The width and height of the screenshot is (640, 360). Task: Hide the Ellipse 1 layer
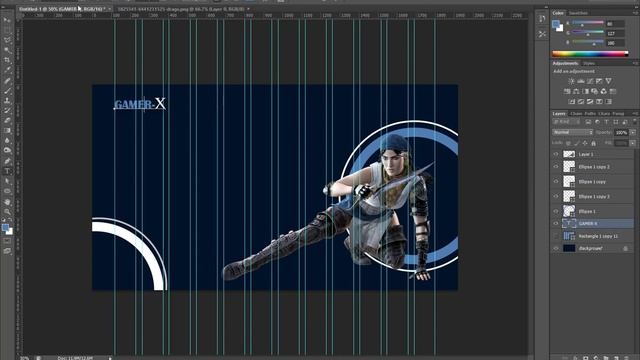(556, 211)
